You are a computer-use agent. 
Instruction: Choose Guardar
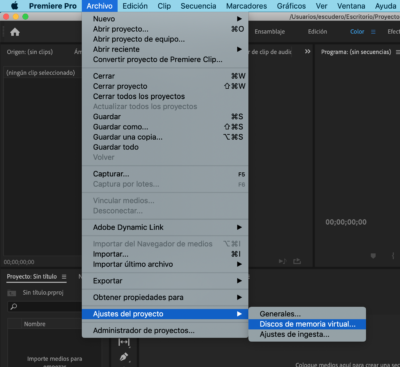click(165, 117)
